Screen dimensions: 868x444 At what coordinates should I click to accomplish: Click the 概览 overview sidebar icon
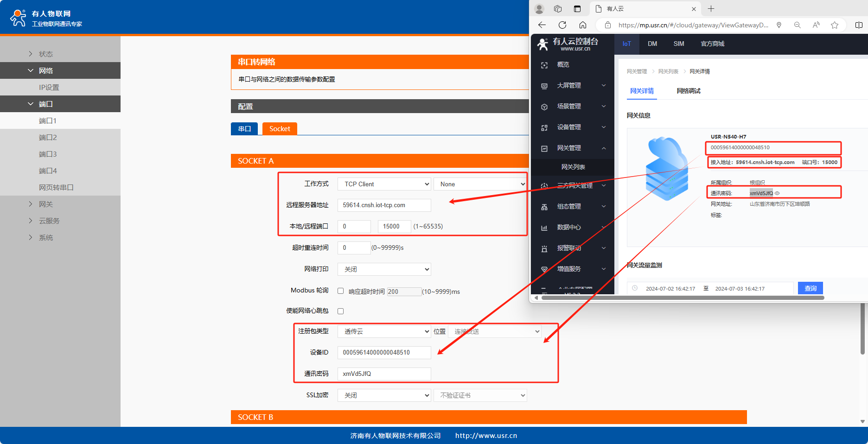pyautogui.click(x=544, y=65)
